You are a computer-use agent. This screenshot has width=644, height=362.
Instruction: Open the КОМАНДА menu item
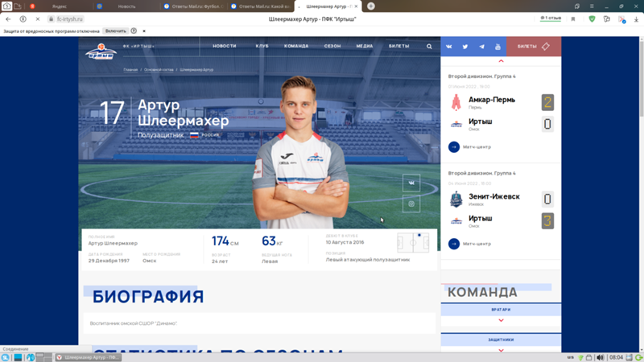(x=296, y=46)
